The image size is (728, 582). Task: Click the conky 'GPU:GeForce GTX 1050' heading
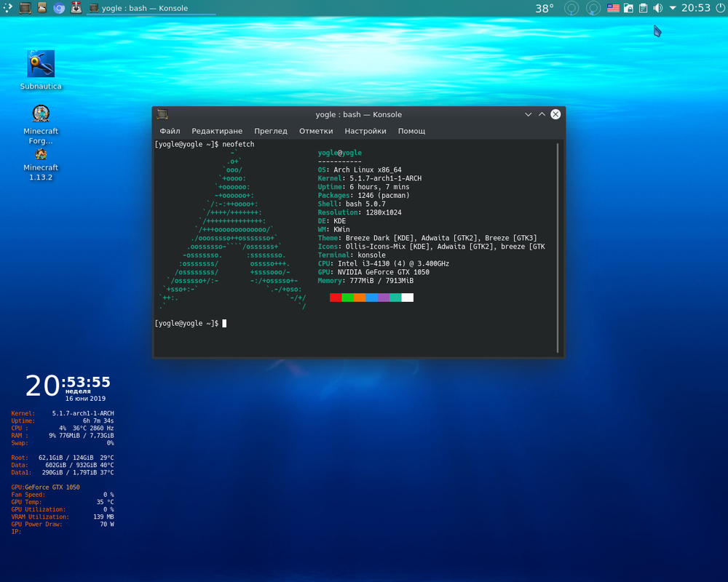[x=45, y=487]
